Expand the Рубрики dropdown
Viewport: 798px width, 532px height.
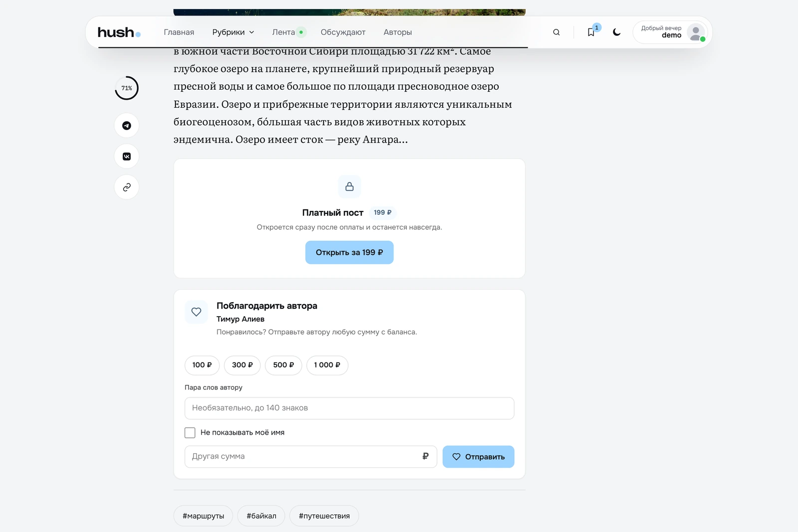coord(233,32)
